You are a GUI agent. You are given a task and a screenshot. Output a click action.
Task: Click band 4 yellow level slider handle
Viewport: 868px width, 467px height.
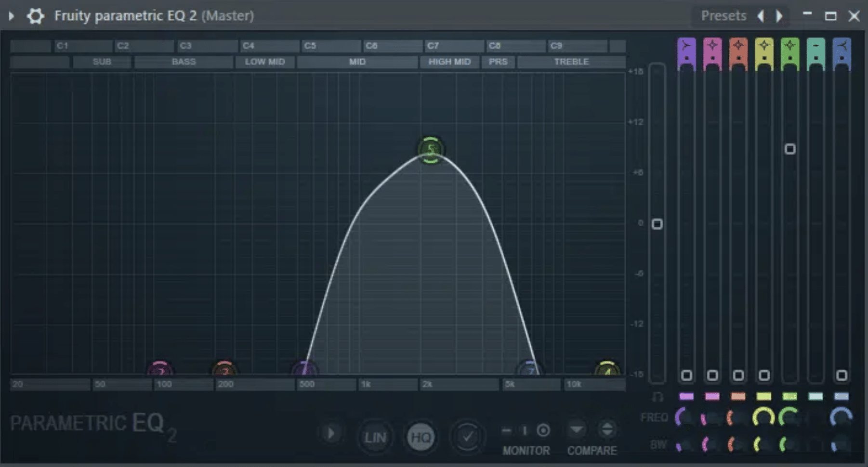click(764, 375)
